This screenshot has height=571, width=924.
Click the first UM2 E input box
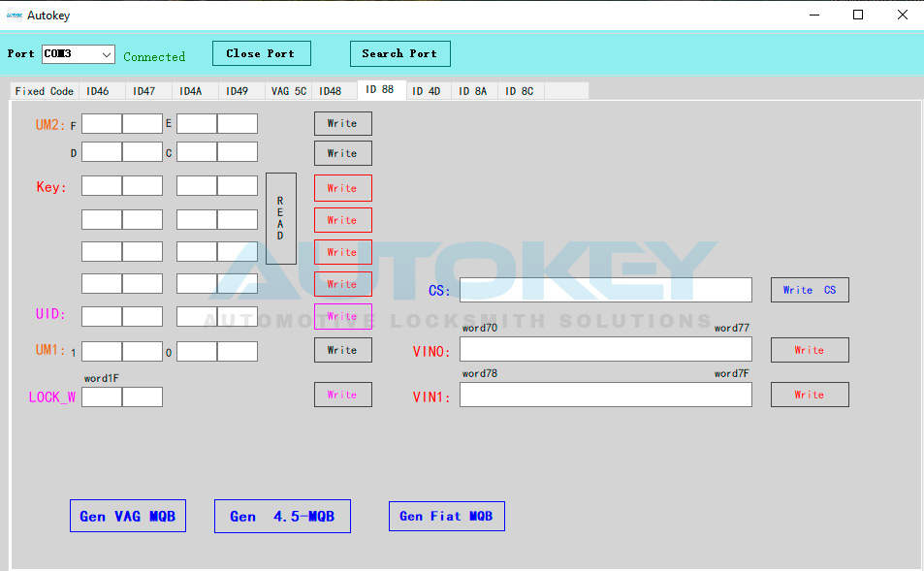tap(197, 124)
